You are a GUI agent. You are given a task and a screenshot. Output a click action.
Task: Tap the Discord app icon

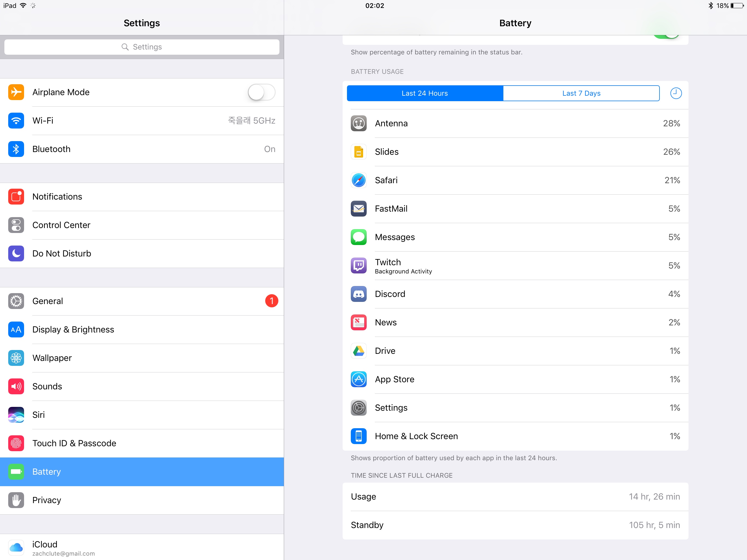359,294
